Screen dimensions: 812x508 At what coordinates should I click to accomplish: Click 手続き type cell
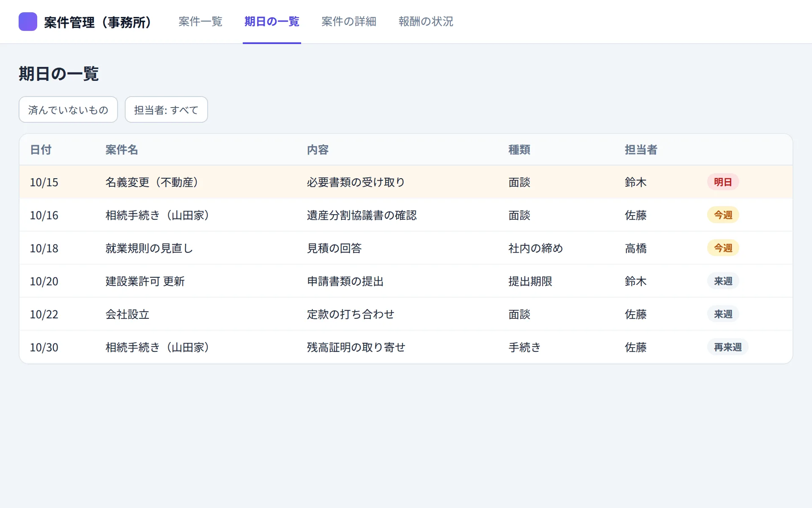pos(525,348)
